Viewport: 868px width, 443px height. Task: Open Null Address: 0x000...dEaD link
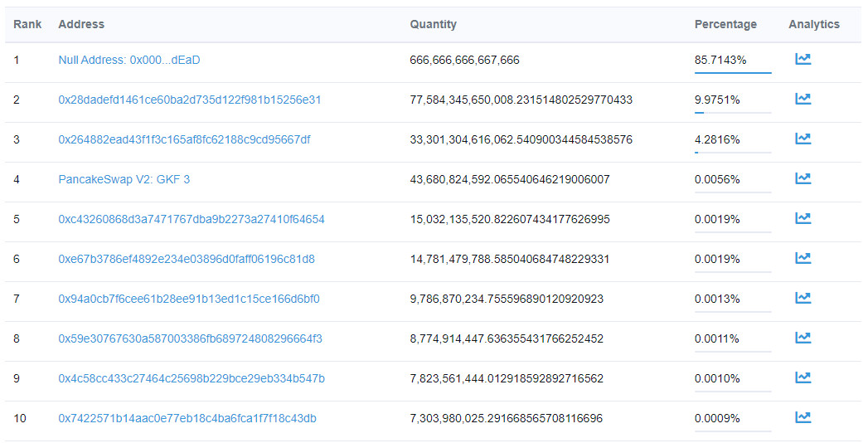point(129,60)
